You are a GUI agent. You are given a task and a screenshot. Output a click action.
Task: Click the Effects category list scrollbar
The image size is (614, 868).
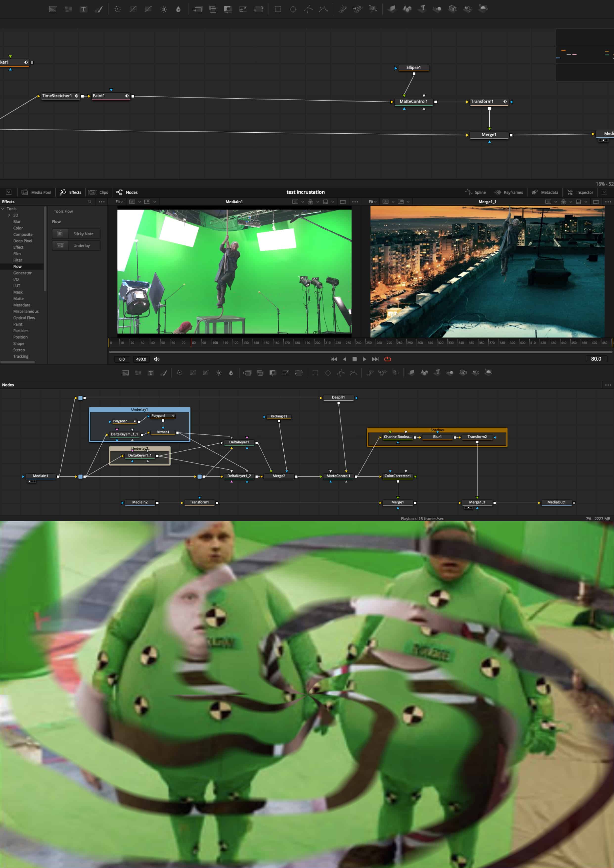click(45, 249)
